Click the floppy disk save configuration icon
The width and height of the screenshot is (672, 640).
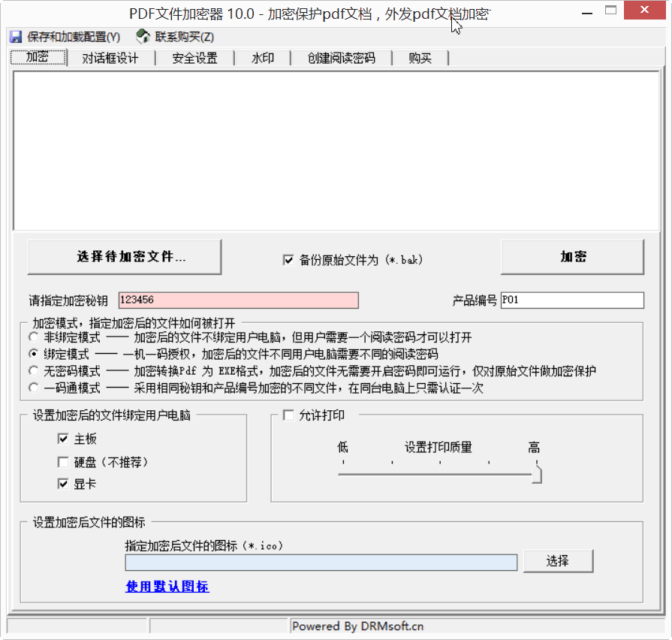pyautogui.click(x=16, y=37)
